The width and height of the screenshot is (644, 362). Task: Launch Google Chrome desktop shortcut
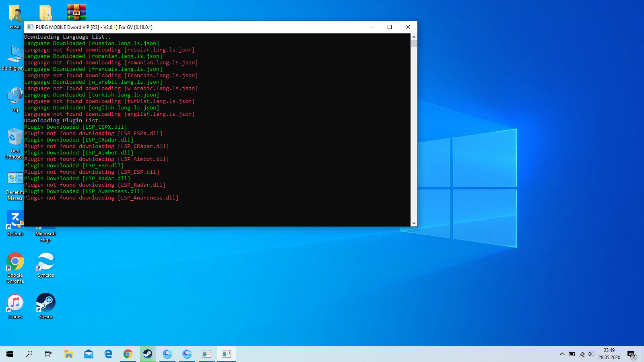pyautogui.click(x=15, y=268)
